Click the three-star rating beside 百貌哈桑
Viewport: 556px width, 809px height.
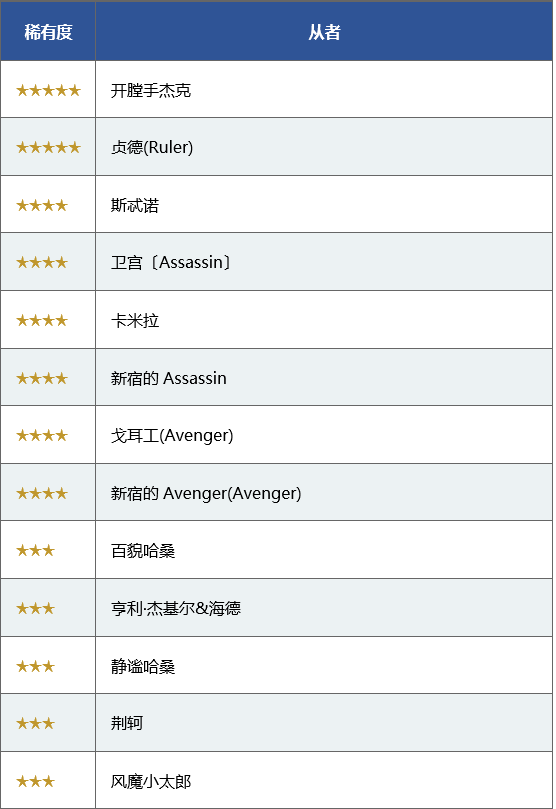coord(36,551)
